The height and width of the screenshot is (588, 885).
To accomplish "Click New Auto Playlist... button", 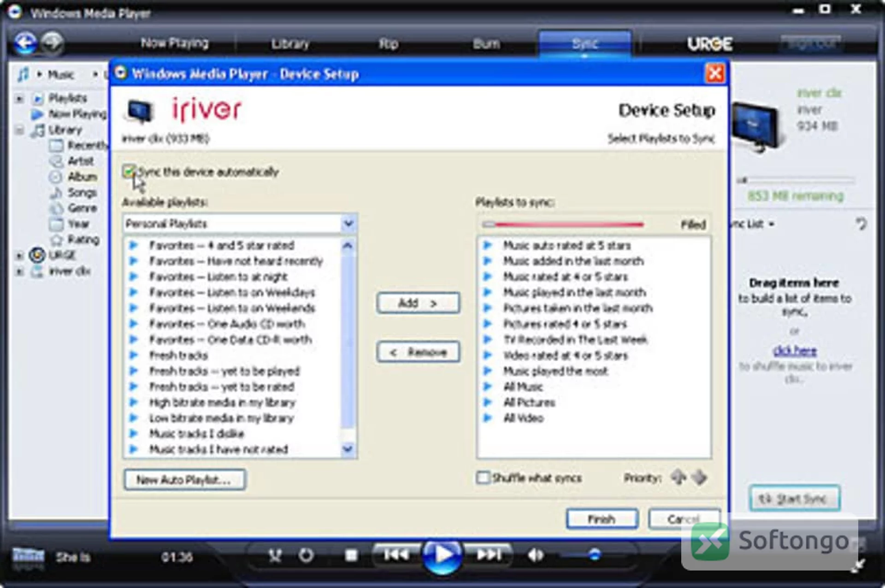I will [184, 480].
